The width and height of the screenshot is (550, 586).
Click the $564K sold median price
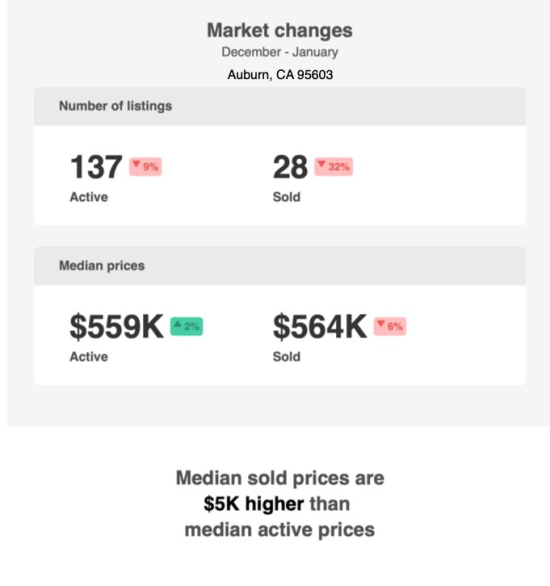[x=320, y=327]
